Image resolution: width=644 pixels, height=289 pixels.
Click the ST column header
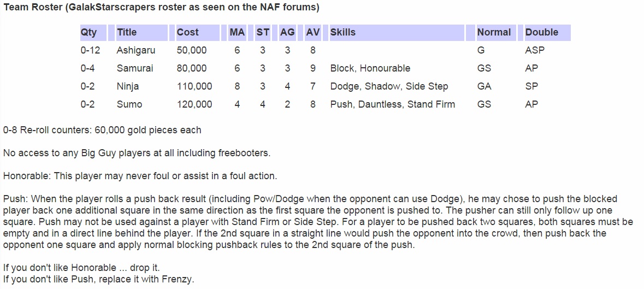point(263,32)
